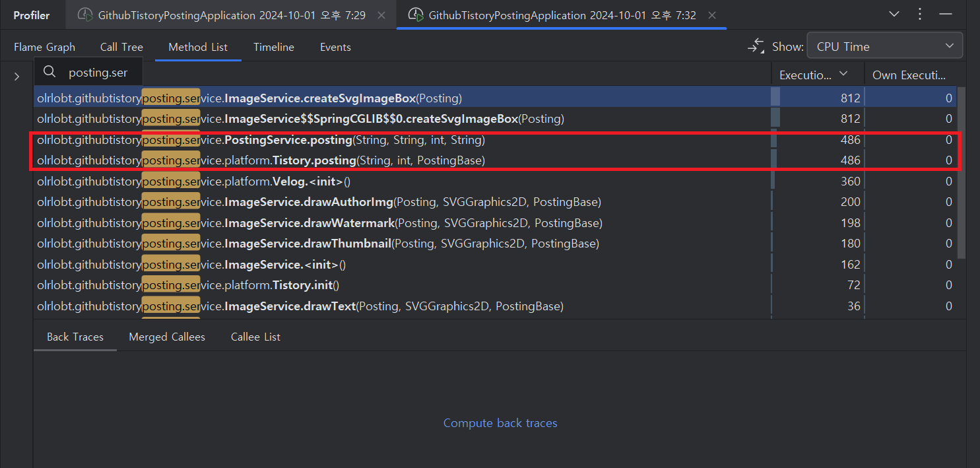980x468 pixels.
Task: Click the Own Execution column header
Action: [910, 75]
